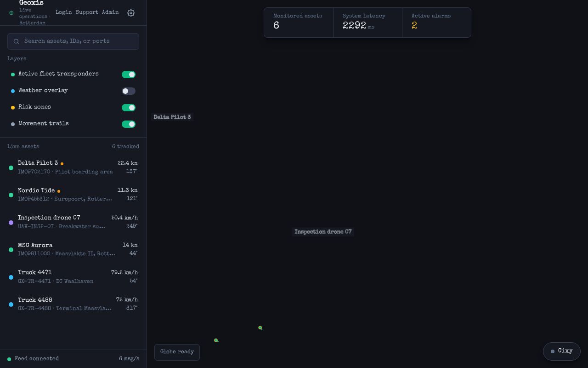Click the Monitored assets stat card
This screenshot has width=588, height=368.
pos(299,23)
